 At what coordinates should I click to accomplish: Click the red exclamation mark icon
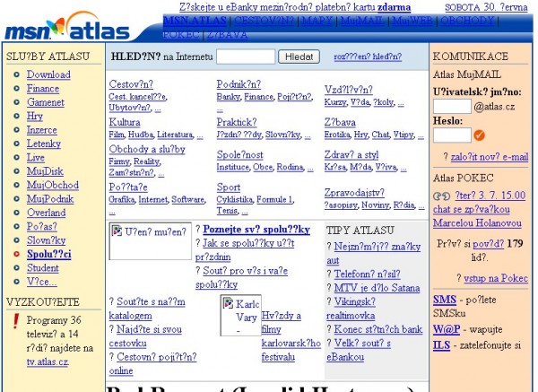pyautogui.click(x=15, y=321)
